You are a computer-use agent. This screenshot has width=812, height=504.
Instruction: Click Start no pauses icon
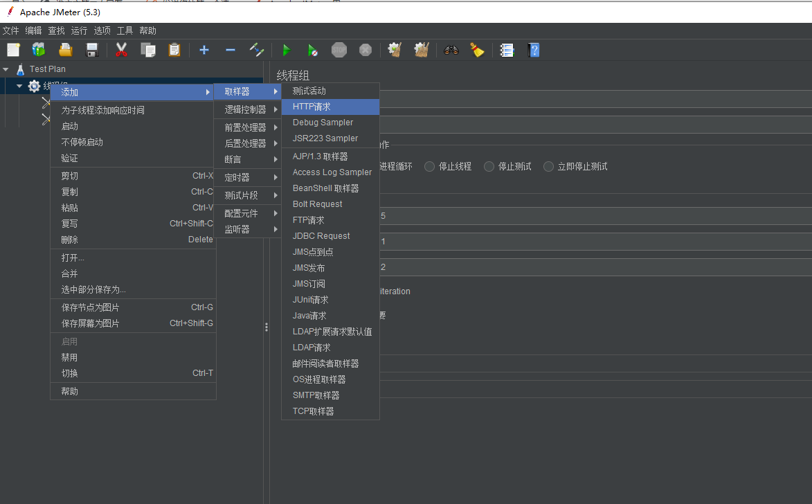tap(312, 50)
